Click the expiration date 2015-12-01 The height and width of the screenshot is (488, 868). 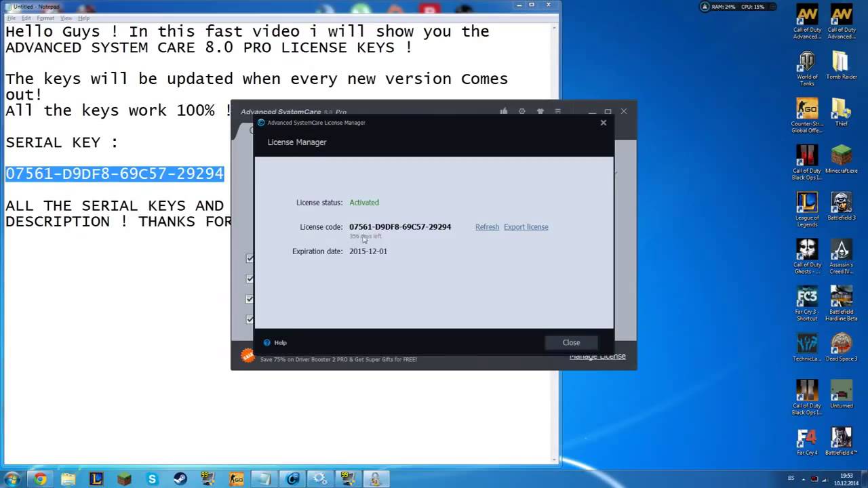point(368,251)
